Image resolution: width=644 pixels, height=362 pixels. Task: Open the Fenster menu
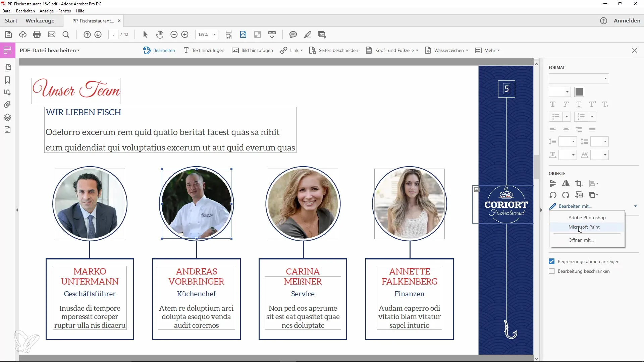point(65,11)
